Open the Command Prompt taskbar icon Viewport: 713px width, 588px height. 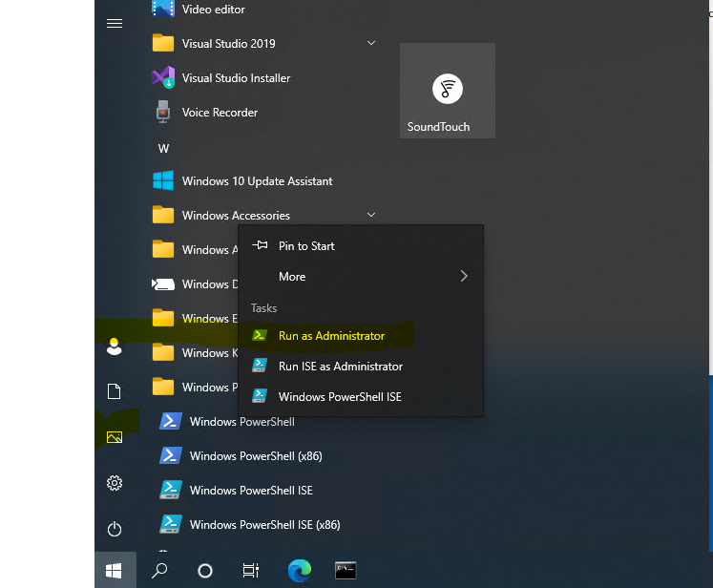click(346, 570)
